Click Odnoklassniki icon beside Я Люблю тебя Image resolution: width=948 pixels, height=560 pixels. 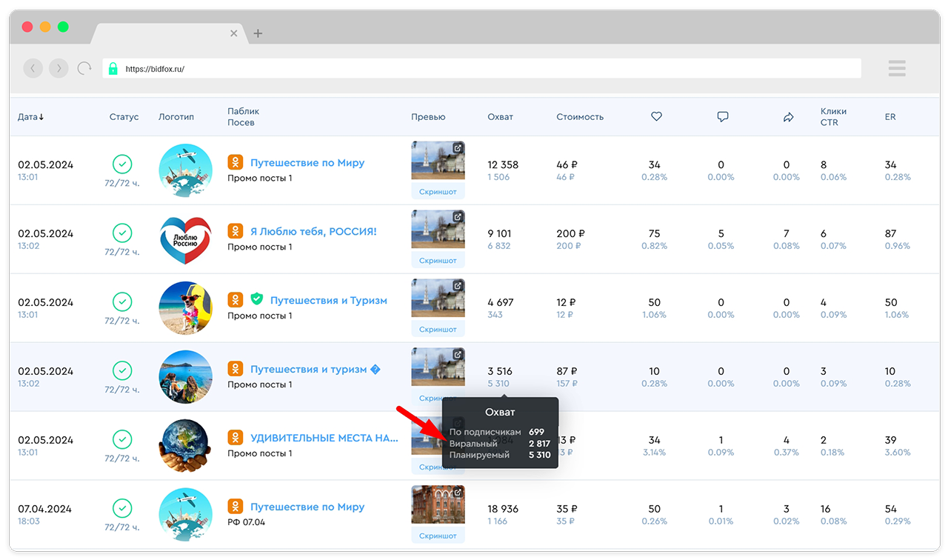[x=236, y=232]
